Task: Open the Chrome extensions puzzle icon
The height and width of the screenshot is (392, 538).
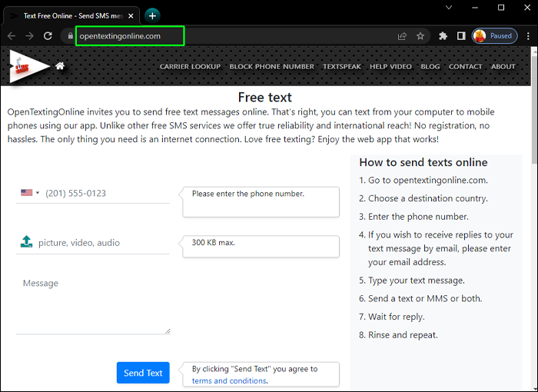Action: click(443, 35)
